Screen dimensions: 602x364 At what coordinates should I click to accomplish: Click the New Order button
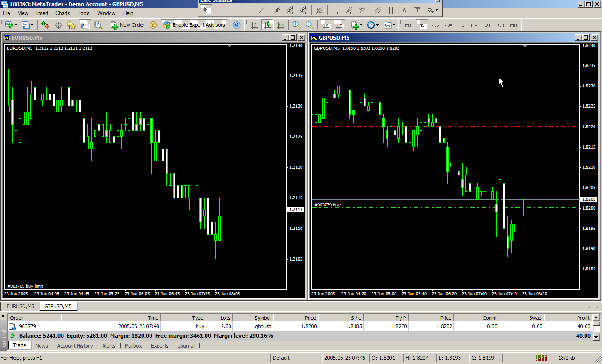coord(127,25)
